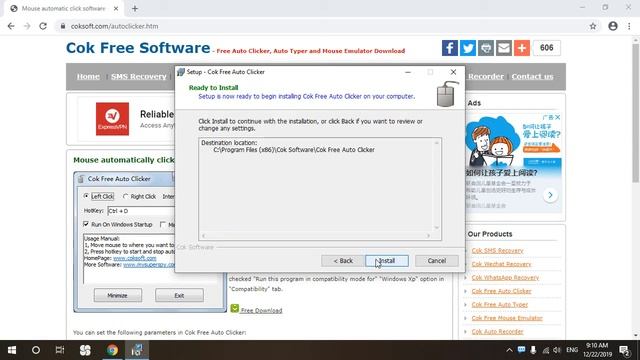Viewport: 640px width, 360px height.
Task: Open Recorder nav item
Action: [x=486, y=76]
